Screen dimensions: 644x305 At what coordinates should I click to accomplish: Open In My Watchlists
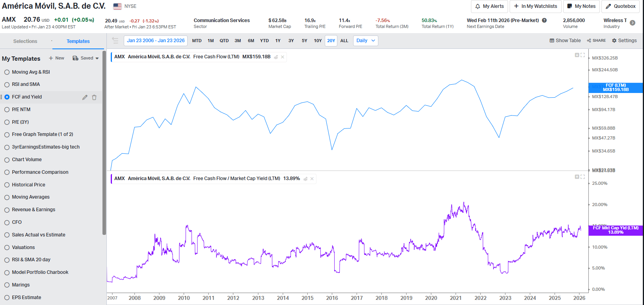point(535,6)
